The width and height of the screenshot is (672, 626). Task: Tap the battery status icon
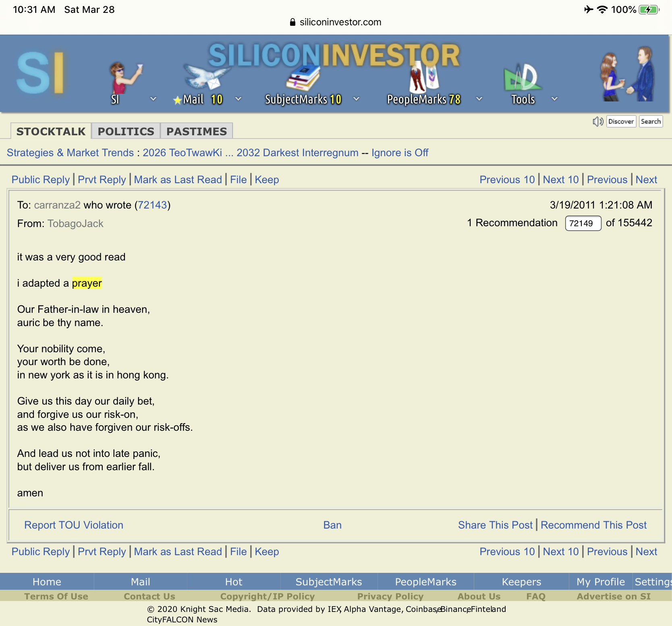point(649,10)
